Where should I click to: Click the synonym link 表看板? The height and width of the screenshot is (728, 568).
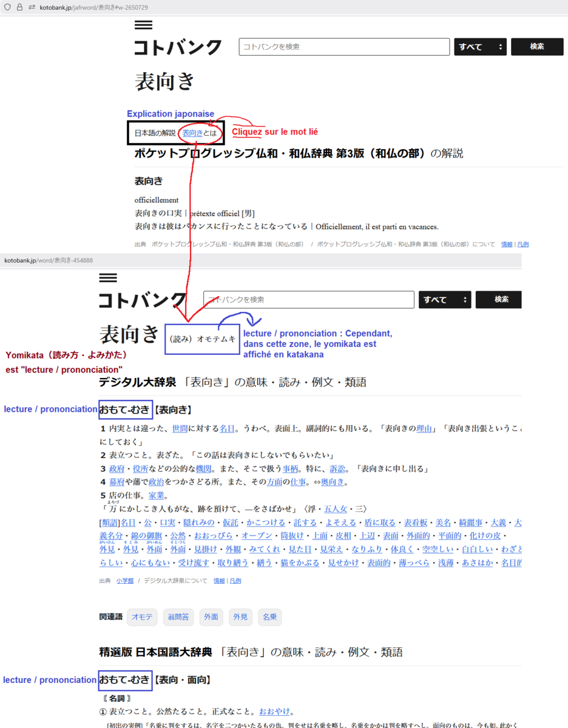tap(416, 522)
